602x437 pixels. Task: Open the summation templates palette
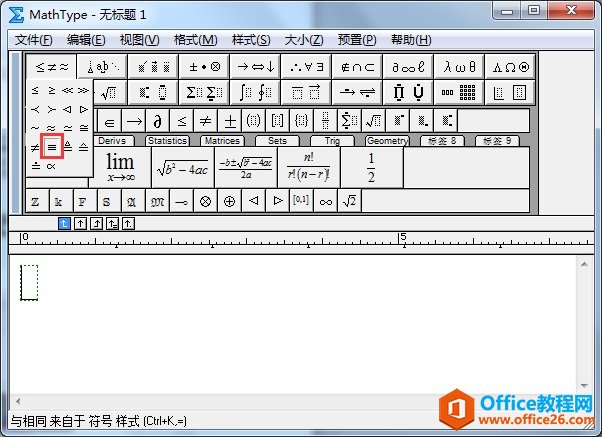click(x=204, y=93)
